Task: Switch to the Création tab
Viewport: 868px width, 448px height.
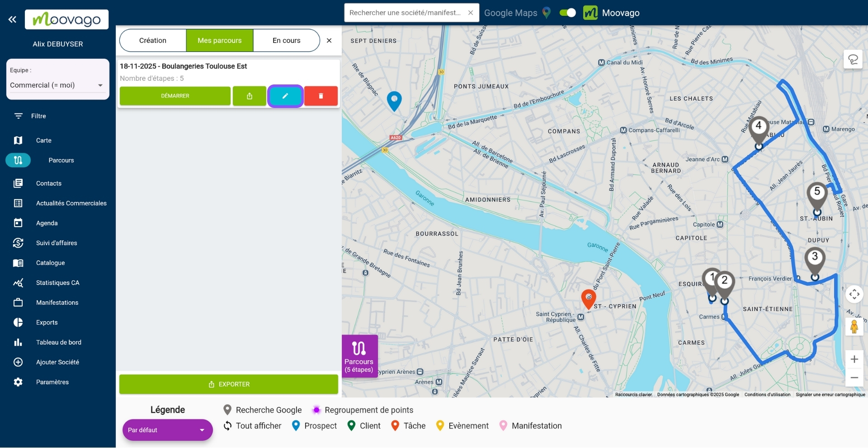Action: (153, 41)
